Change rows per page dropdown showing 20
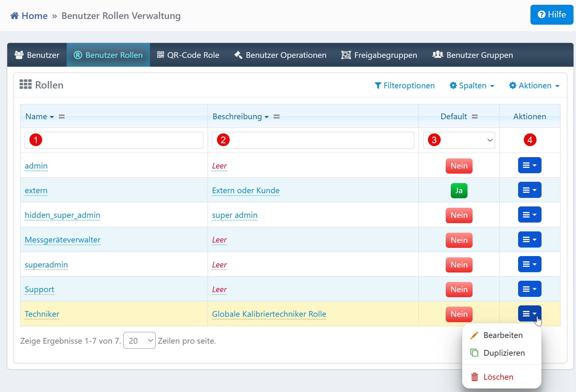The image size is (576, 392). 139,340
